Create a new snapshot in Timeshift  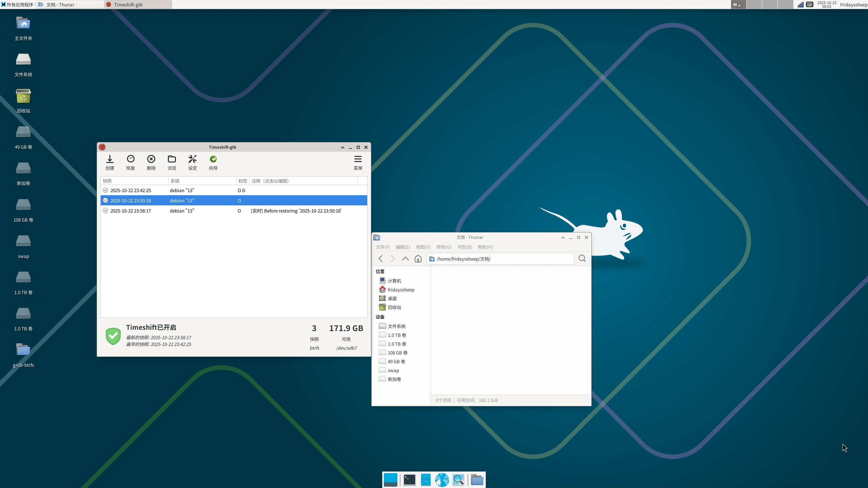coord(110,163)
